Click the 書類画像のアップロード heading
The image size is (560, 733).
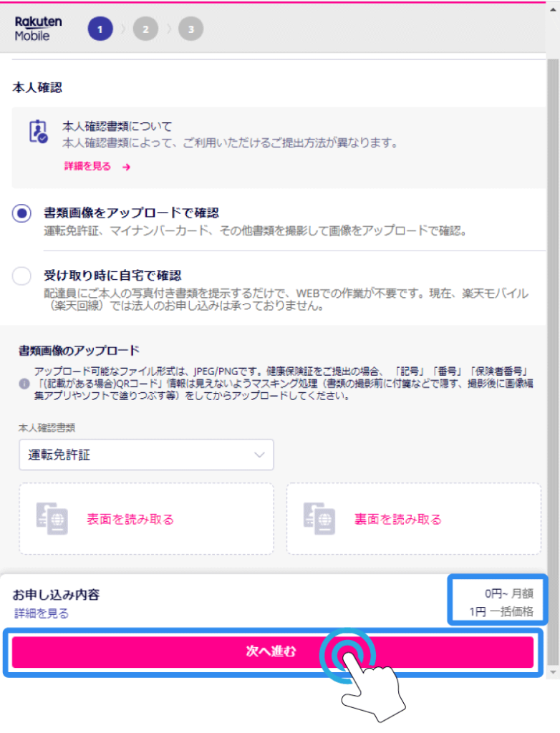click(79, 350)
